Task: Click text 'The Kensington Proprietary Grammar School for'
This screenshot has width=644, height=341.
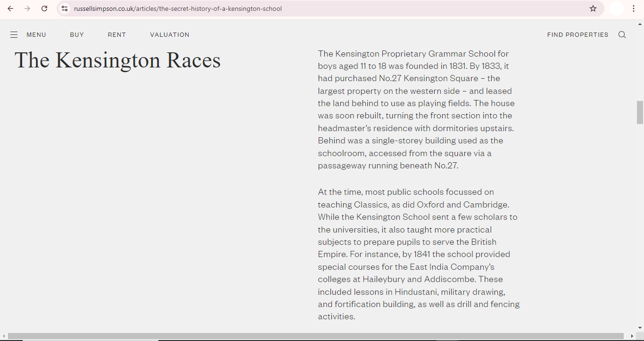Action: click(x=413, y=54)
